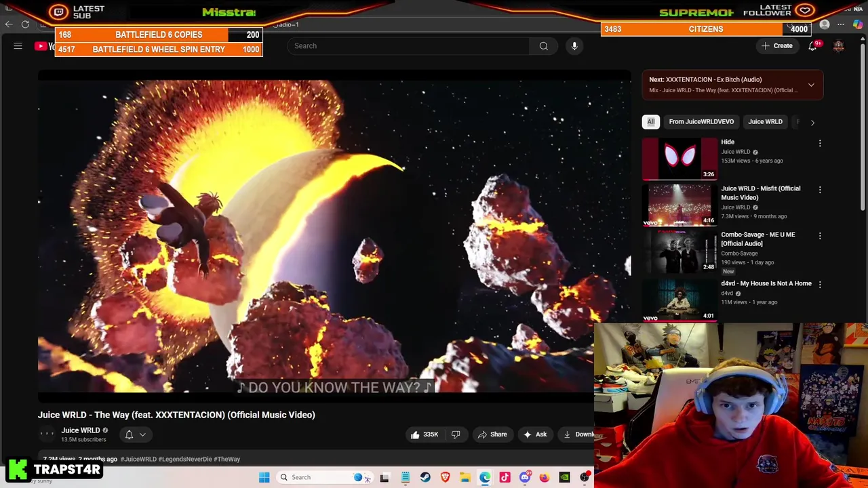
Task: Open more options for d4vd - My House video
Action: 820,285
